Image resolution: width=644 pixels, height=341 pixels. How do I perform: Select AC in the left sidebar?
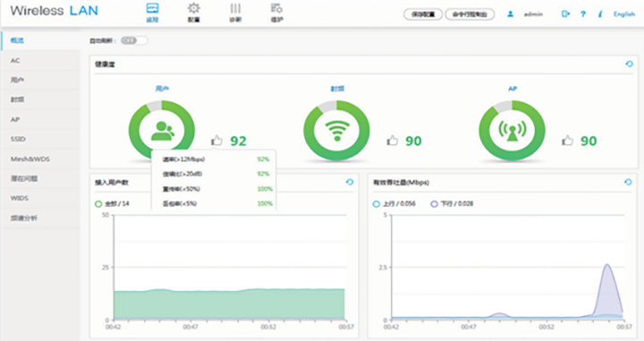coord(40,60)
